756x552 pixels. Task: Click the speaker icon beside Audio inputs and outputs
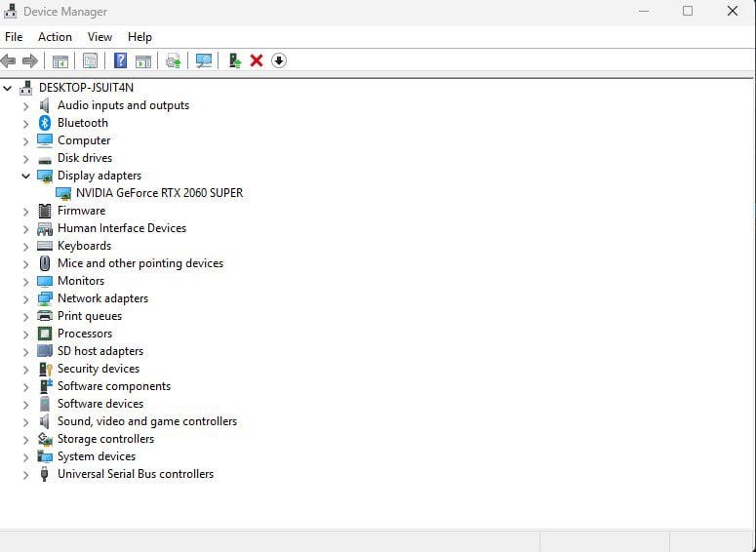click(44, 105)
